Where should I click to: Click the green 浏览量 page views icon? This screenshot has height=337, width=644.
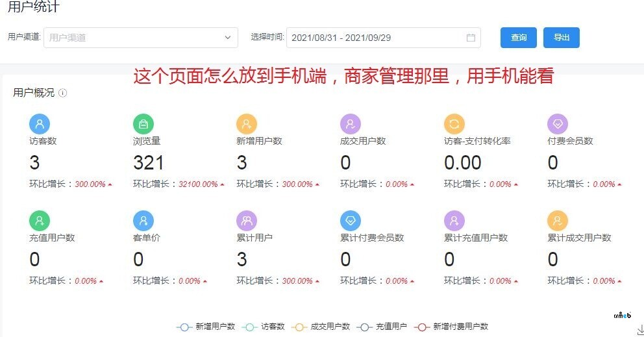(143, 123)
